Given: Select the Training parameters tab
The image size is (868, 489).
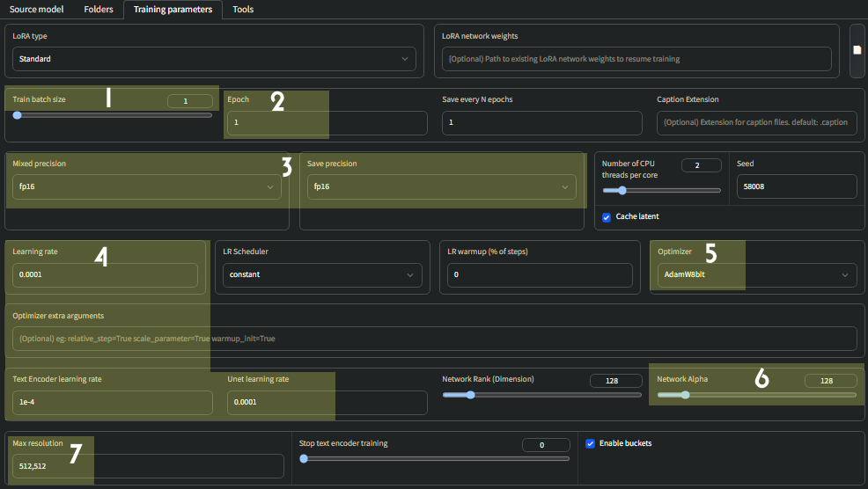Looking at the screenshot, I should pos(173,10).
